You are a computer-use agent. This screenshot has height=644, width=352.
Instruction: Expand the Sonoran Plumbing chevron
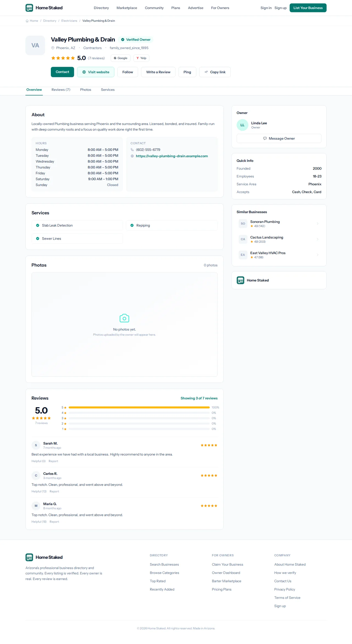pyautogui.click(x=317, y=224)
